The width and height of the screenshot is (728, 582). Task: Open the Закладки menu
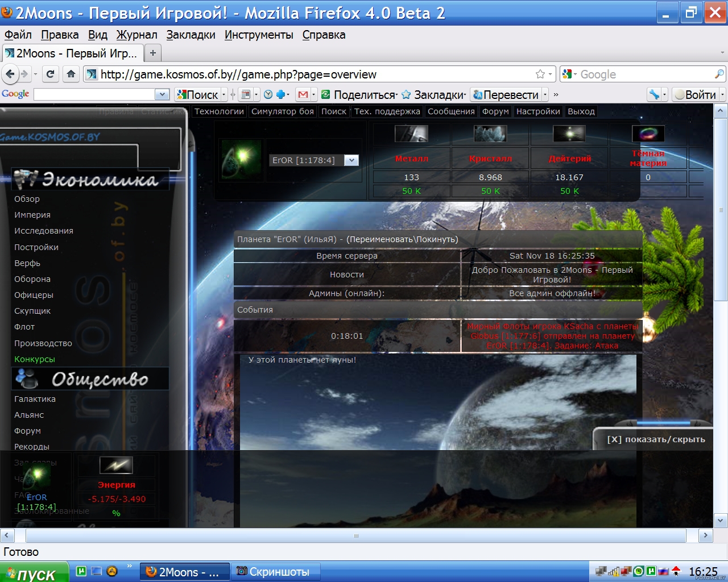coord(191,35)
